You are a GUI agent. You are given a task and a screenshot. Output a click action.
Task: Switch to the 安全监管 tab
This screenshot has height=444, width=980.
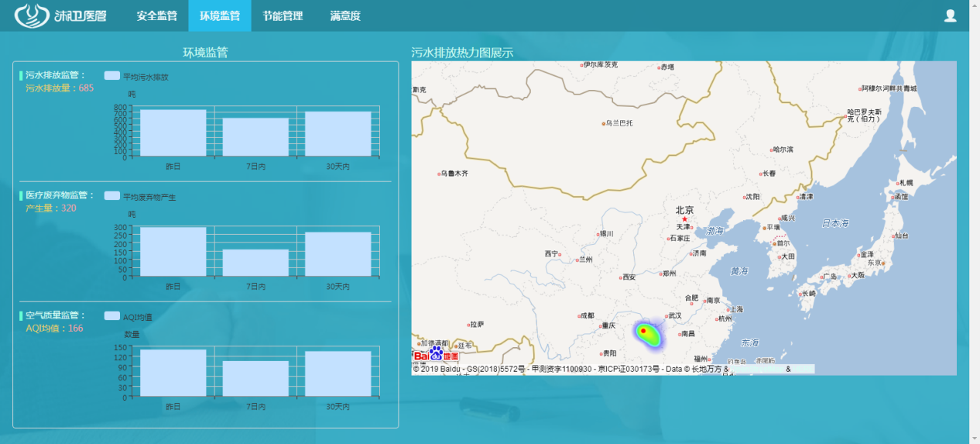[x=156, y=15]
